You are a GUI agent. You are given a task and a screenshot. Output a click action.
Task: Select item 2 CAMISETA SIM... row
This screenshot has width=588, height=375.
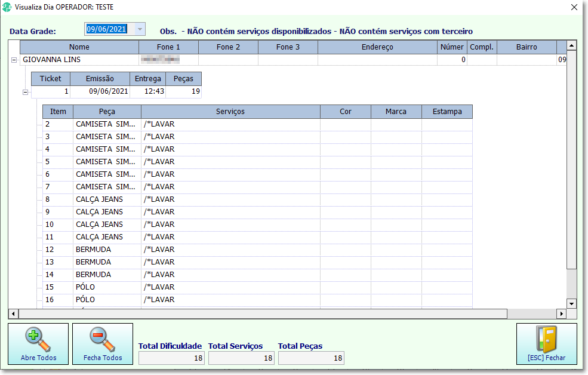tap(257, 124)
